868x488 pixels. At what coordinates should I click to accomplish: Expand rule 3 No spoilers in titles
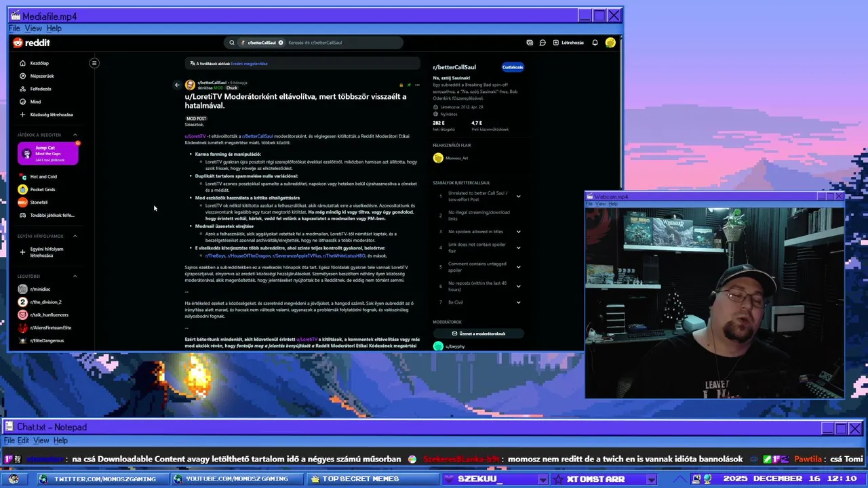tap(518, 232)
